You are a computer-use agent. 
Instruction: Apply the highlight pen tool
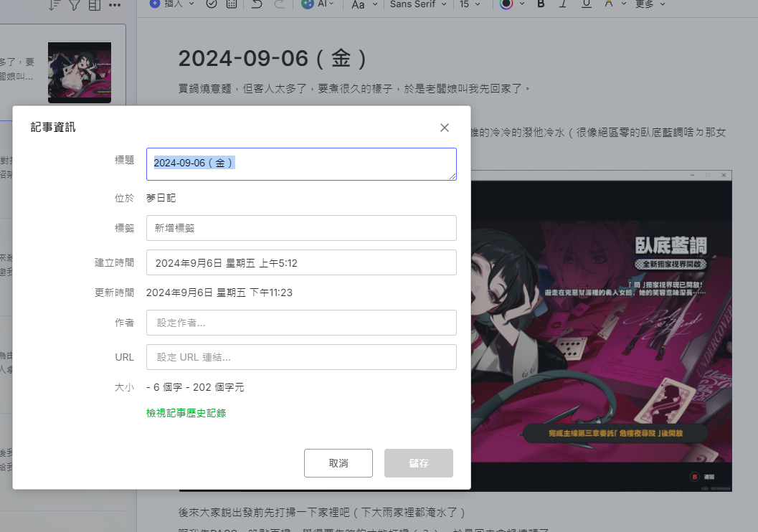point(609,4)
